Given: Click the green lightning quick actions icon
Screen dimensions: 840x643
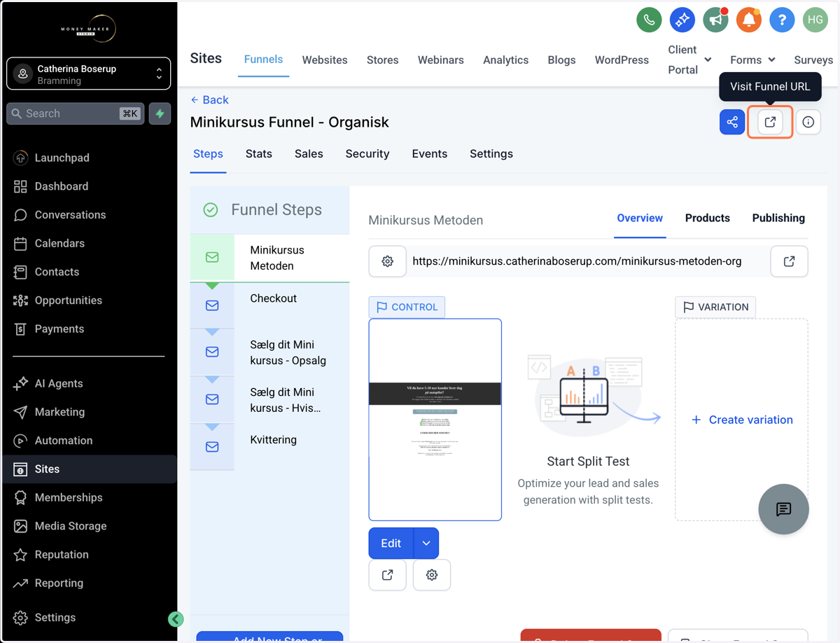Looking at the screenshot, I should pyautogui.click(x=160, y=113).
